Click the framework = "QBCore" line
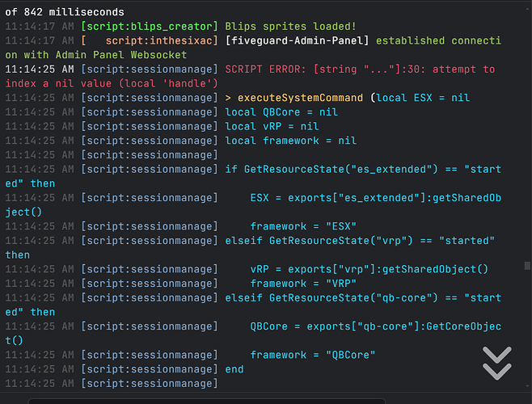The image size is (532, 404). [x=312, y=355]
